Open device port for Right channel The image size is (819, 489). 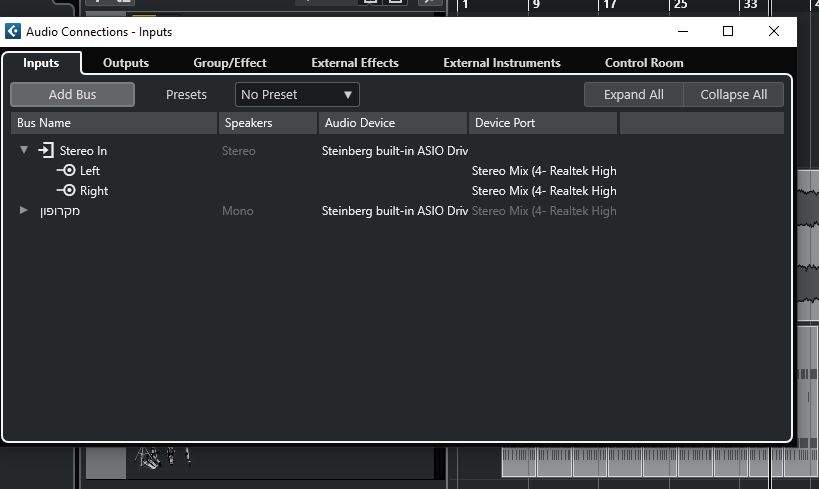pyautogui.click(x=544, y=191)
